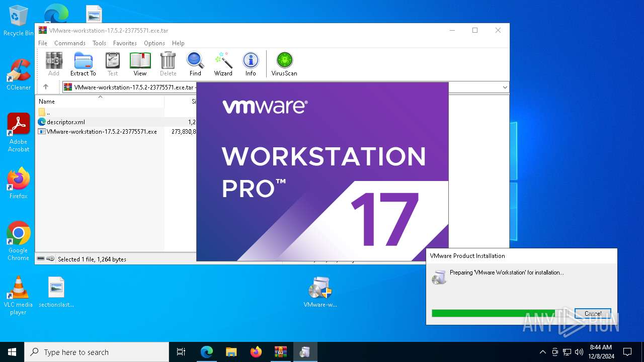Switch to WinRAR on the taskbar
Image resolution: width=644 pixels, height=362 pixels.
click(281, 352)
